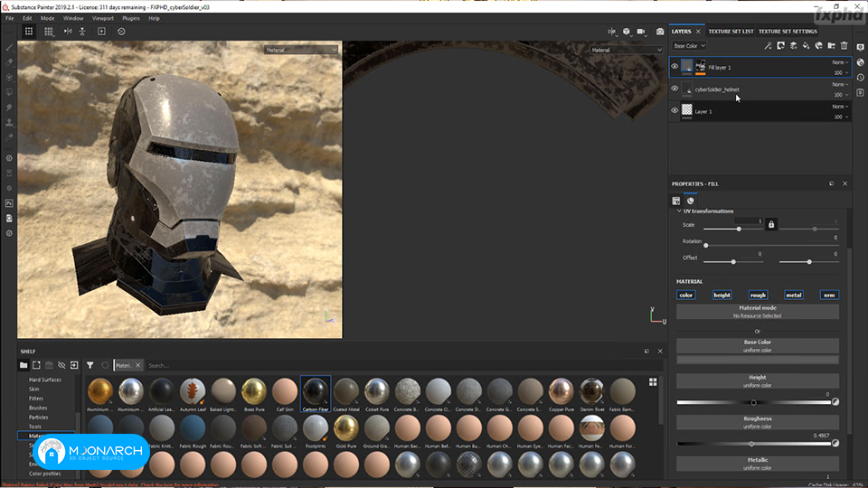Open blend mode dropdown of Fill layer 1
Screen dimensions: 868x488
840,62
